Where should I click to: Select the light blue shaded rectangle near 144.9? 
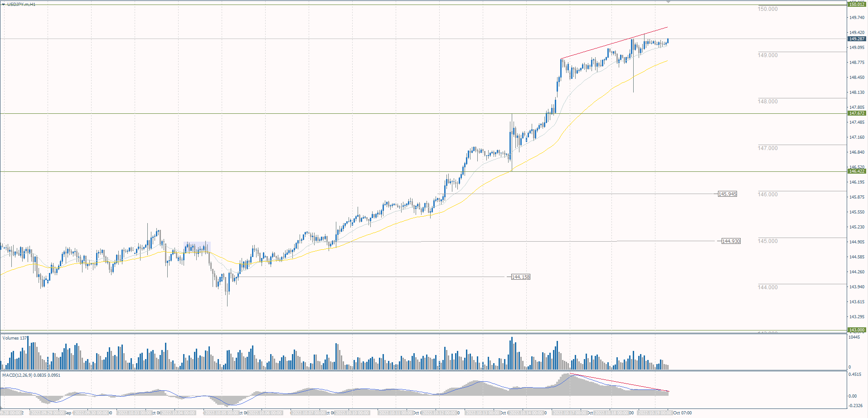(197, 248)
